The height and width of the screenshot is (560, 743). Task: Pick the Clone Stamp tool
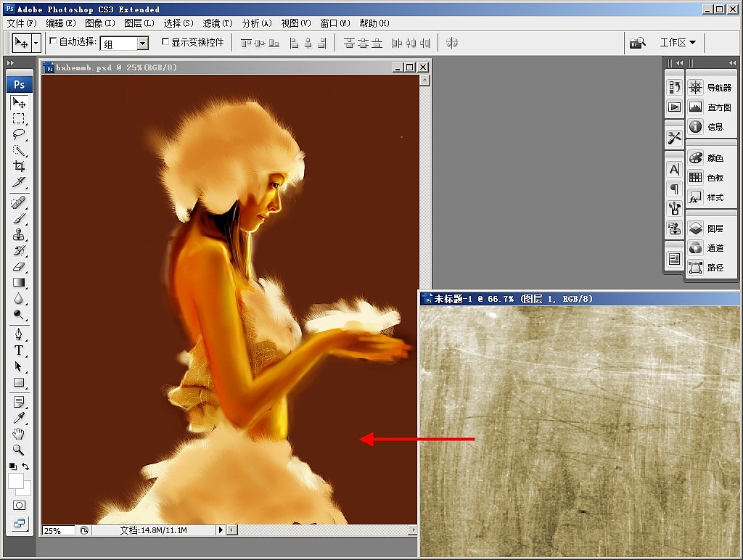(19, 234)
